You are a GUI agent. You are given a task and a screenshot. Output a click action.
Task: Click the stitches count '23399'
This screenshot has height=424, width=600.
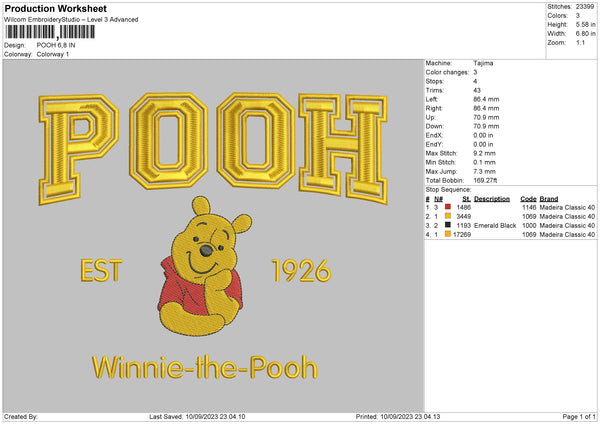585,7
